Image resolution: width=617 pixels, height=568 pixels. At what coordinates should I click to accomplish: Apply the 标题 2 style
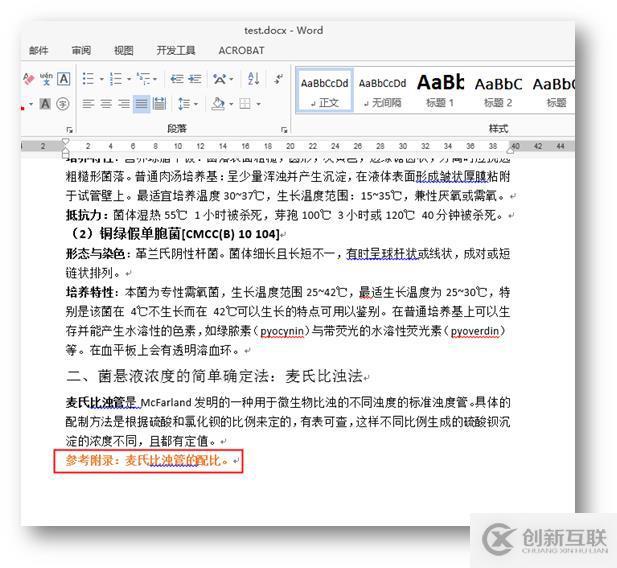coord(498,91)
